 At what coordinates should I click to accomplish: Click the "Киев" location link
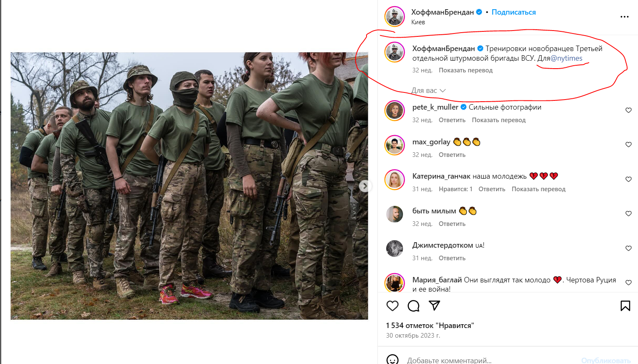point(418,22)
